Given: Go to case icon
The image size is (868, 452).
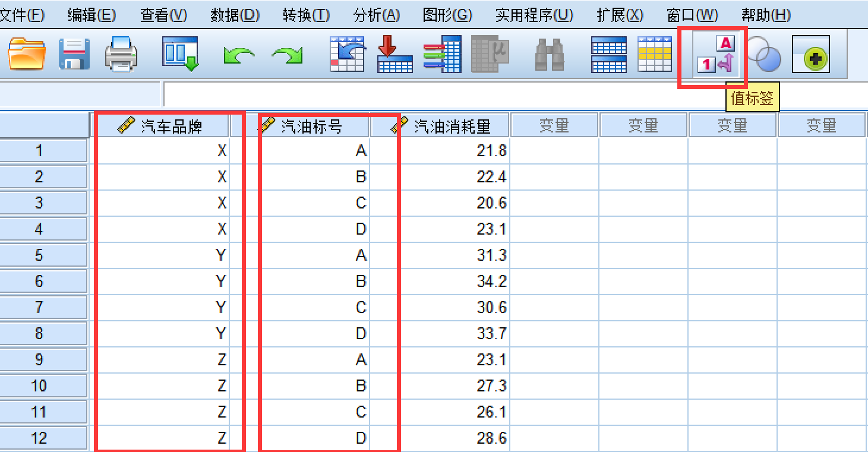Looking at the screenshot, I should (x=348, y=55).
